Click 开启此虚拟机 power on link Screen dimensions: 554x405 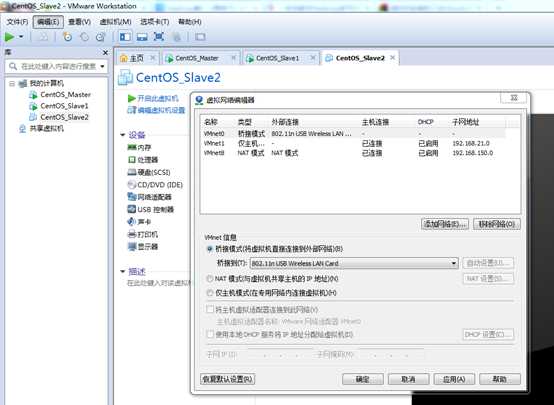(153, 98)
